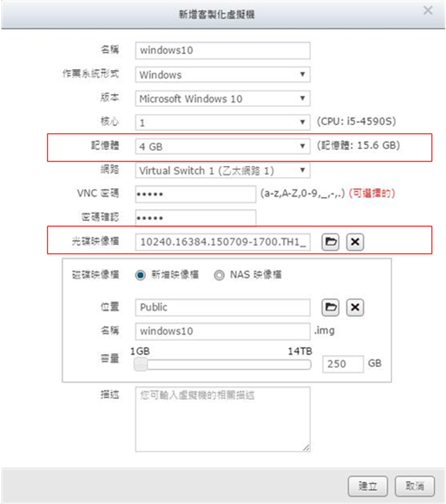Focus the VNC 密碼 password field
The image size is (446, 504).
[x=195, y=194]
